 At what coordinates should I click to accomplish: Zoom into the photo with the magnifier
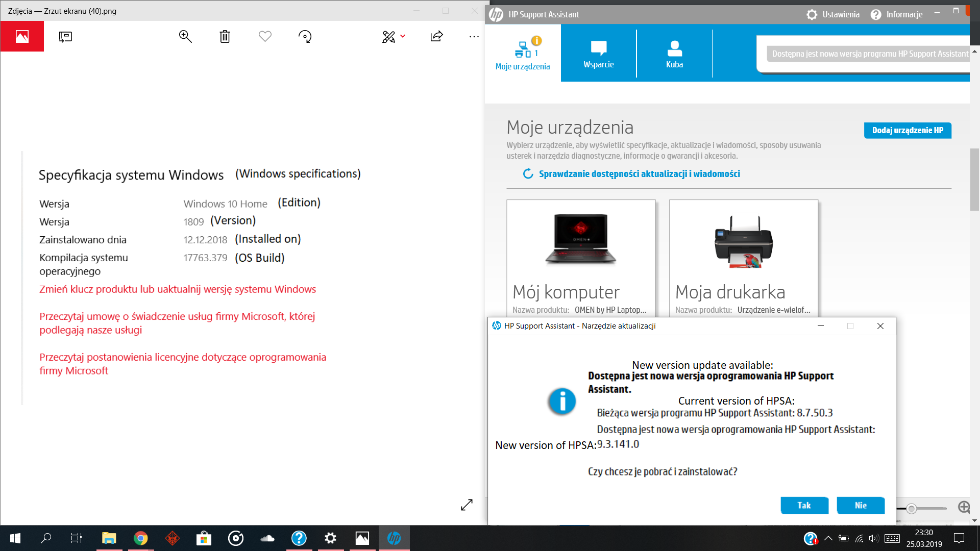point(185,36)
